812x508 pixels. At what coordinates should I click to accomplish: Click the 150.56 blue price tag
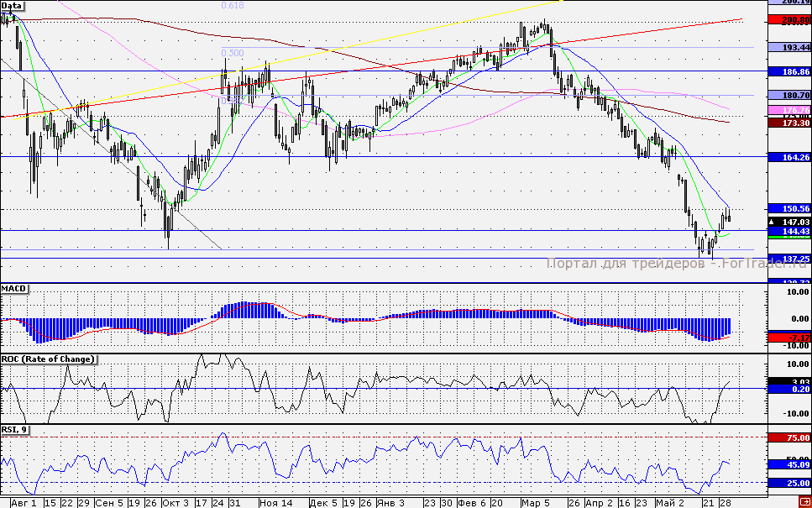click(794, 208)
